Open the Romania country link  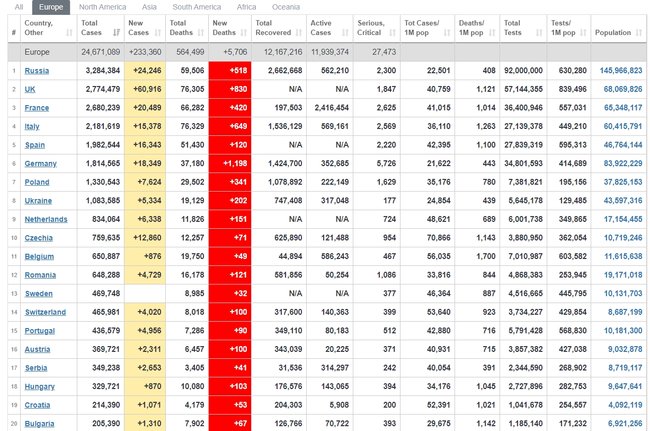point(40,275)
